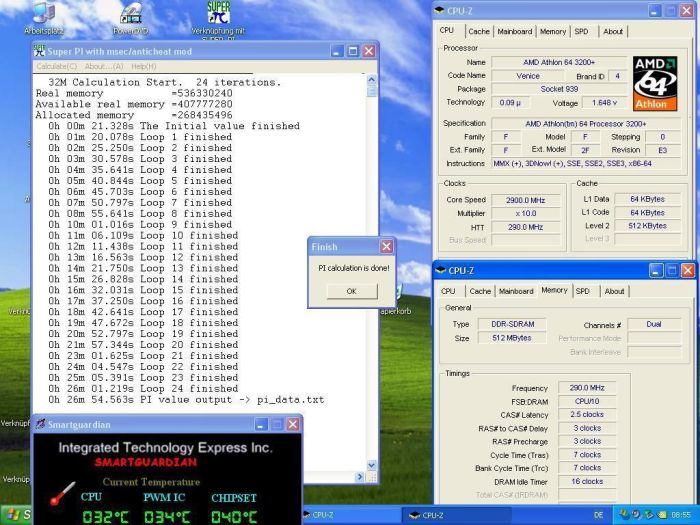Viewport: 700px width, 525px height.
Task: Close the Smartguardian window
Action: pyautogui.click(x=293, y=424)
